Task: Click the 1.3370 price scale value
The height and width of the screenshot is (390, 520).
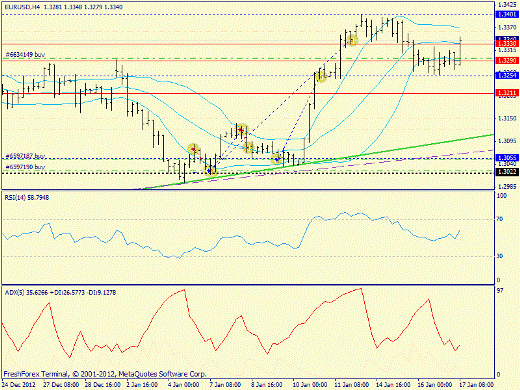Action: click(x=507, y=27)
